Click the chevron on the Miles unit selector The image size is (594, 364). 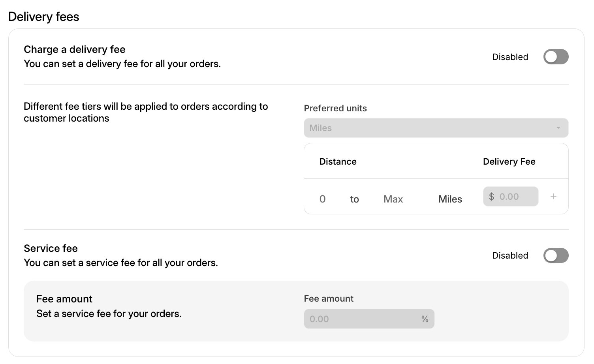click(x=558, y=128)
